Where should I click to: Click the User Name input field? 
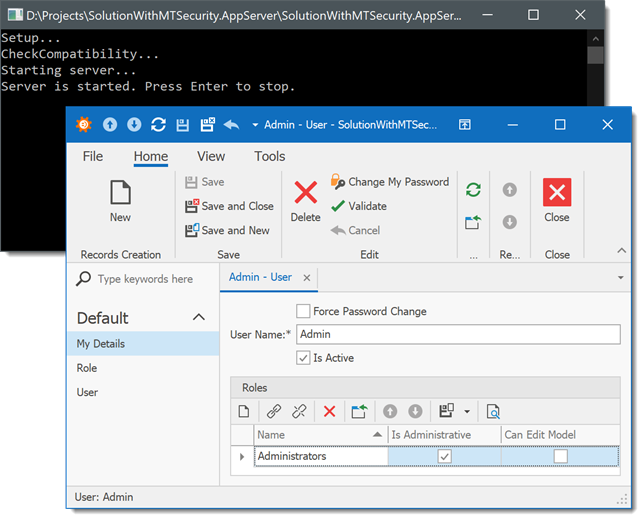pos(458,334)
